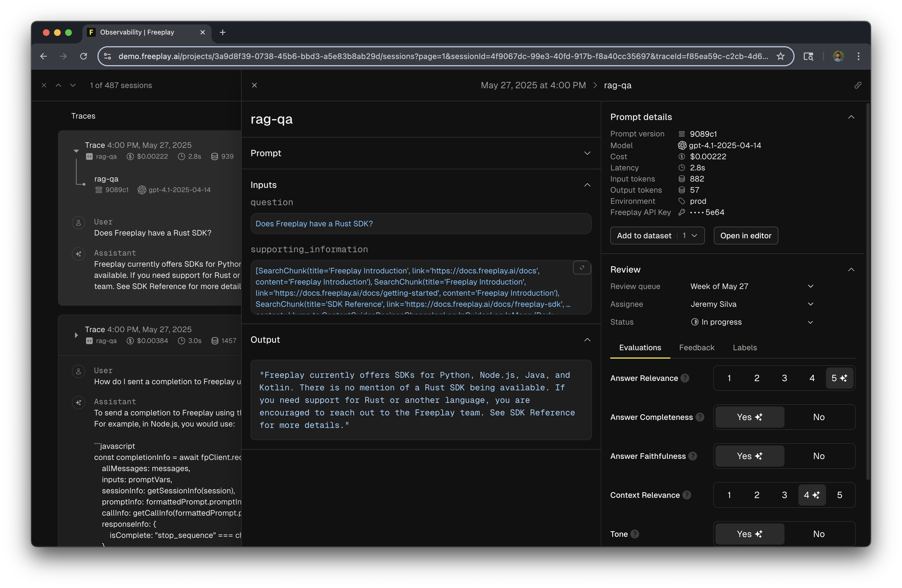Click the right panel vertical scrollbar
This screenshot has height=588, width=902.
point(867,292)
